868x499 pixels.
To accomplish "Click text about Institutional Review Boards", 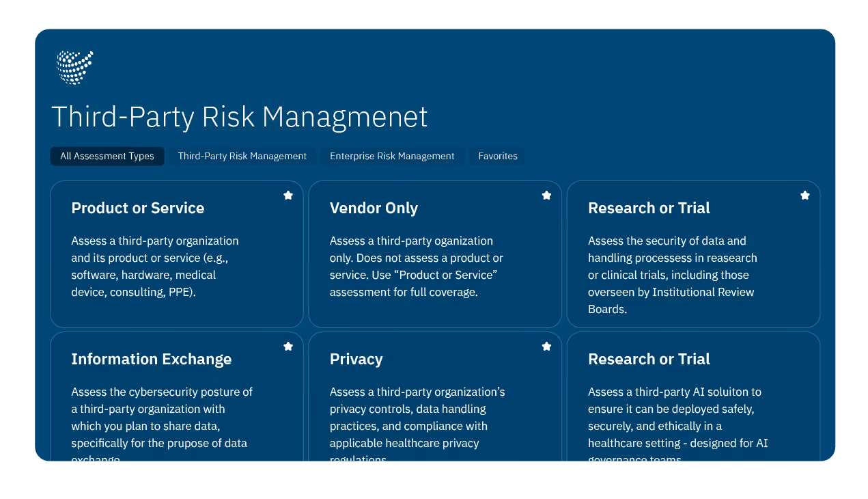I will tap(673, 275).
